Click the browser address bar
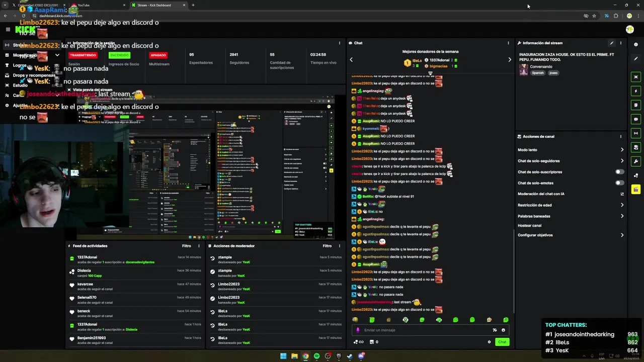Screen dimensions: 644x362 302,16
